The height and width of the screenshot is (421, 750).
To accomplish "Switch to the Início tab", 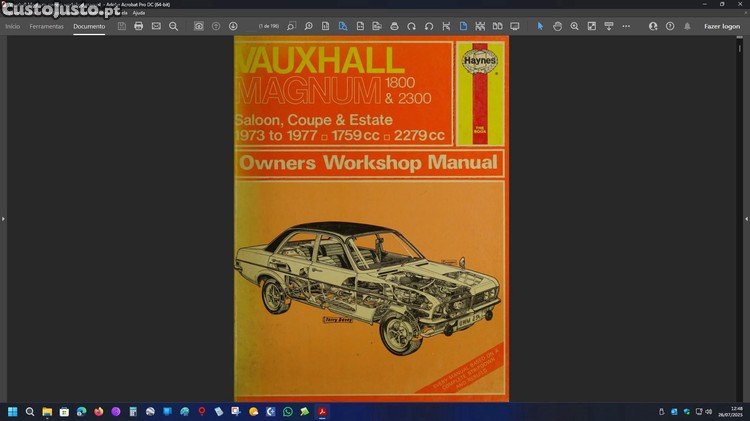I will (12, 26).
